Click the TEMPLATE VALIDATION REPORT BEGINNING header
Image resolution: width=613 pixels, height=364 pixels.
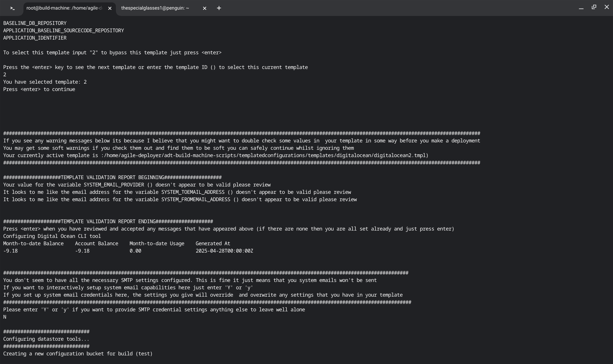(x=112, y=178)
